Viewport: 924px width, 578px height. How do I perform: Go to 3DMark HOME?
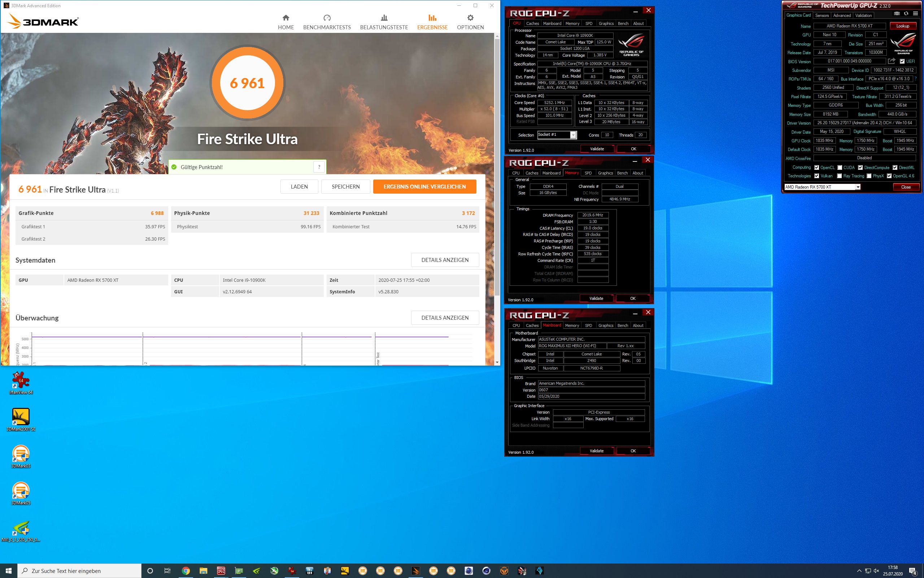(286, 22)
